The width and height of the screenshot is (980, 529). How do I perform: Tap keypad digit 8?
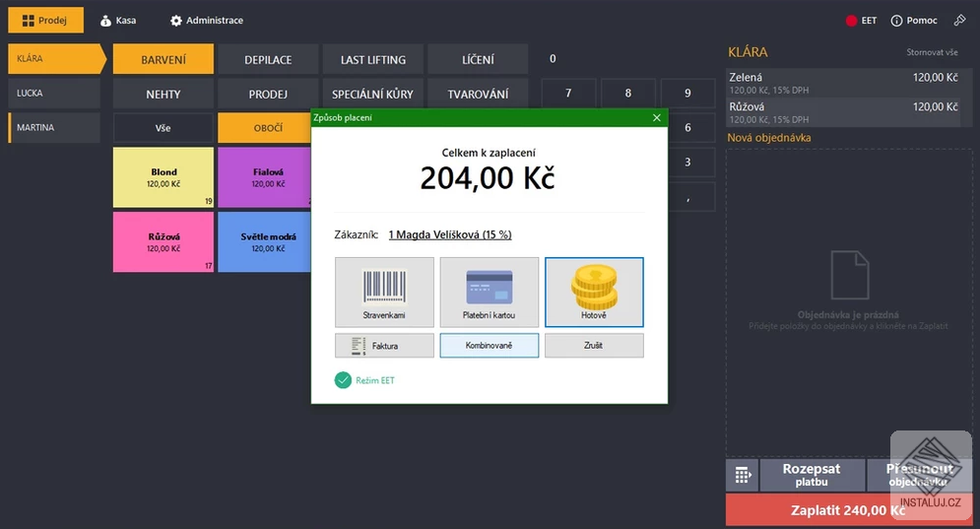(628, 94)
